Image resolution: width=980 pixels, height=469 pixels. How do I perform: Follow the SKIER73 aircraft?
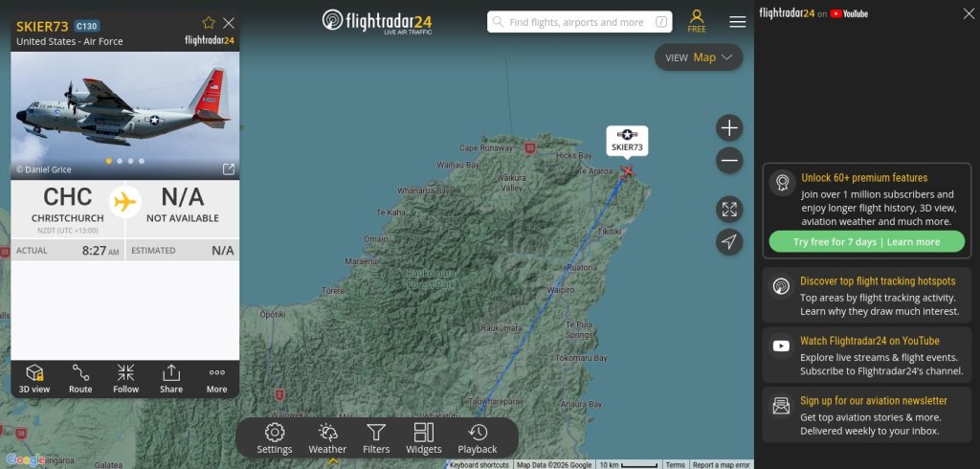[x=125, y=378]
